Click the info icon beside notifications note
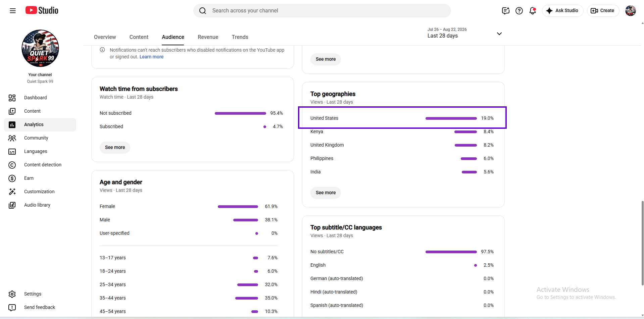The image size is (644, 319). pyautogui.click(x=102, y=50)
